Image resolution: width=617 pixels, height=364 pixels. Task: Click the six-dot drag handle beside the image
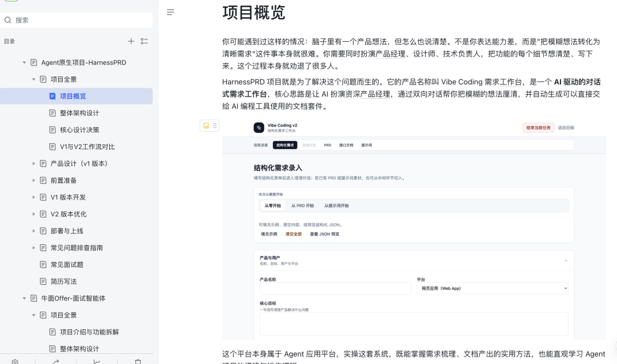point(215,126)
